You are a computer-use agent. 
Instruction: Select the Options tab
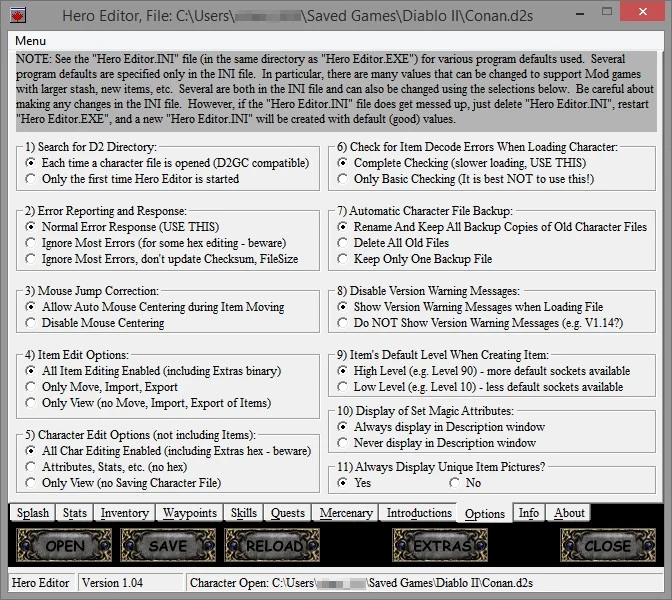tap(485, 513)
